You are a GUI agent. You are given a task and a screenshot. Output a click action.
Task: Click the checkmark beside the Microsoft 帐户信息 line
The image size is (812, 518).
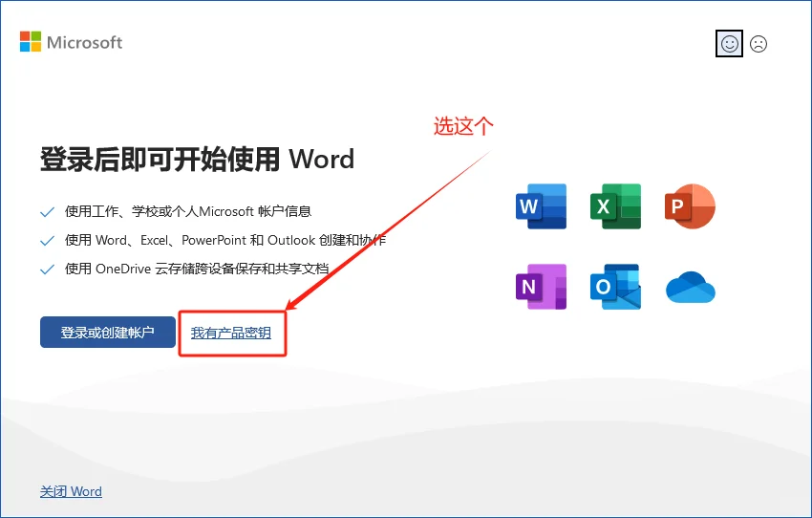tap(47, 212)
